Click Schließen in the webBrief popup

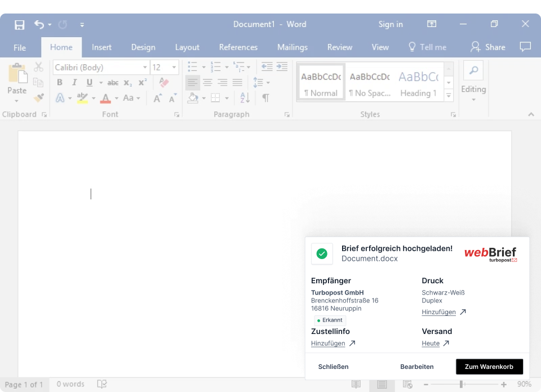pyautogui.click(x=333, y=367)
